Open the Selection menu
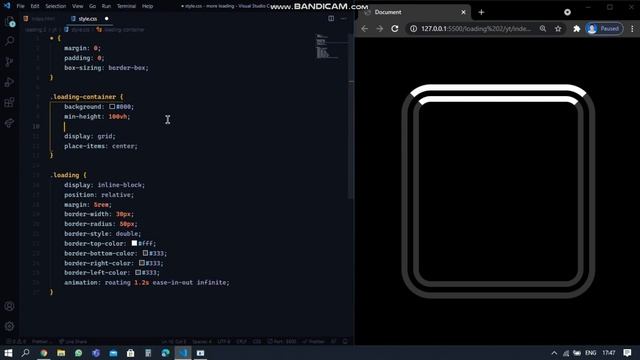The height and width of the screenshot is (360, 640). (56, 6)
